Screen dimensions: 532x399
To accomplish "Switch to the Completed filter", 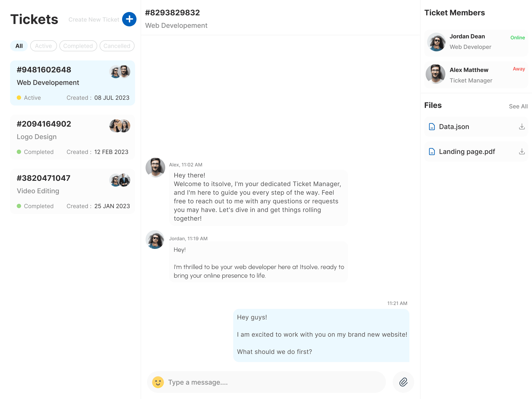I will (78, 46).
